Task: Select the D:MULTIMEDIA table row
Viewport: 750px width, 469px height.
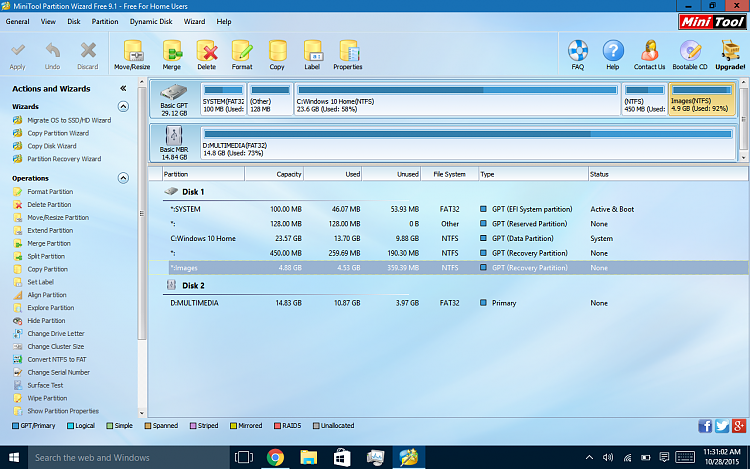Action: tap(449, 303)
